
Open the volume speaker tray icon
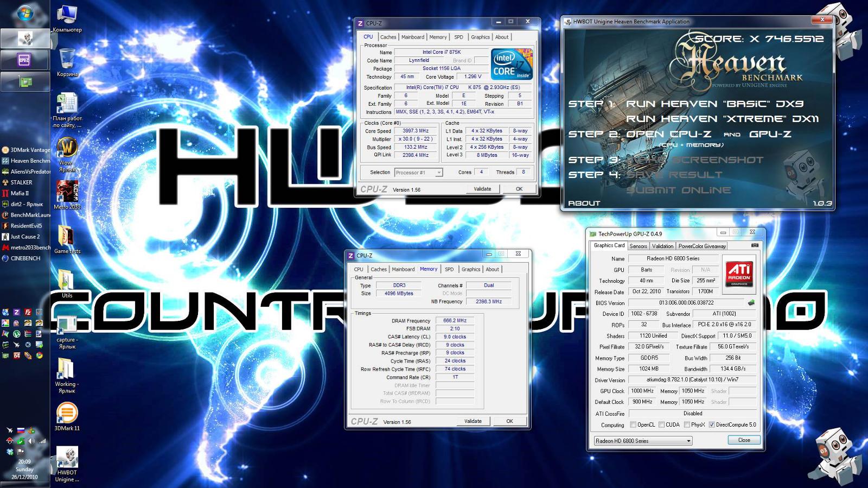pyautogui.click(x=31, y=441)
